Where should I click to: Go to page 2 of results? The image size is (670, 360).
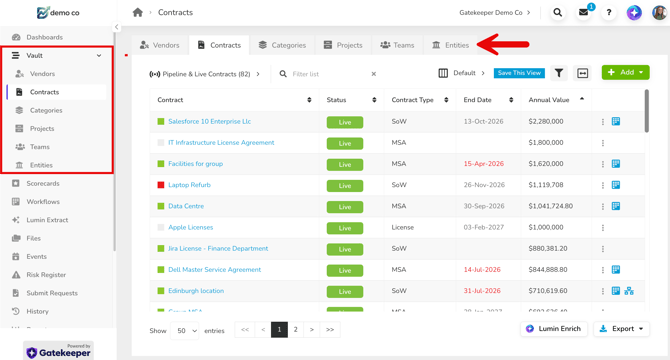(x=295, y=330)
